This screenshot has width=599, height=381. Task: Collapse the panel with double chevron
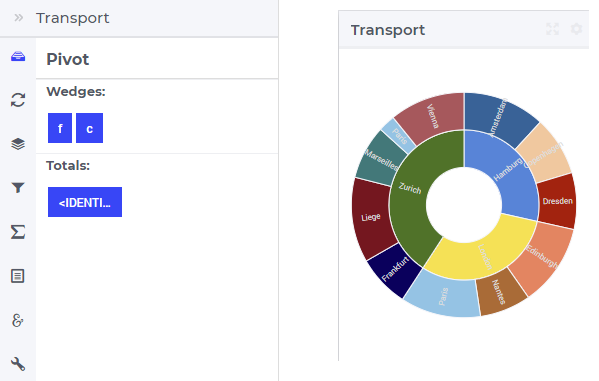(18, 18)
